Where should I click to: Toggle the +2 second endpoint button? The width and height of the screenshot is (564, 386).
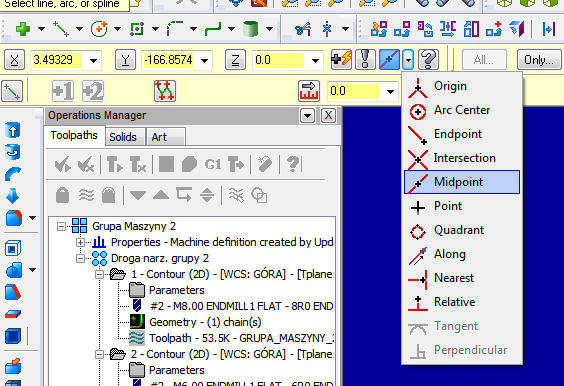point(93,91)
